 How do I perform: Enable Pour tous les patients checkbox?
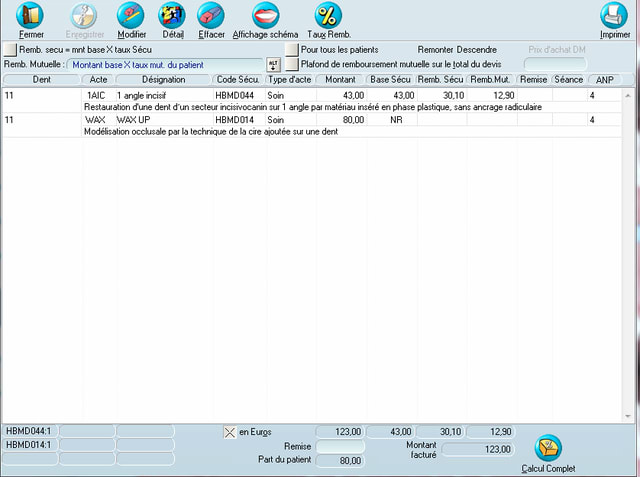point(292,49)
